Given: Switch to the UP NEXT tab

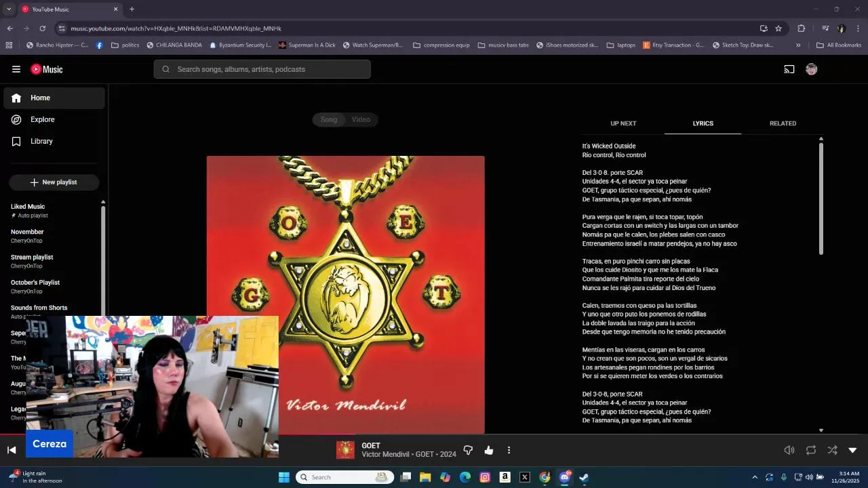Looking at the screenshot, I should click(x=623, y=123).
